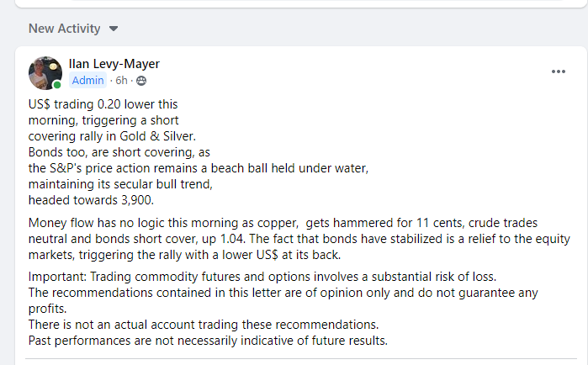Viewport: 588px width, 365px height.
Task: Open the post options three-dot menu
Action: coord(559,71)
